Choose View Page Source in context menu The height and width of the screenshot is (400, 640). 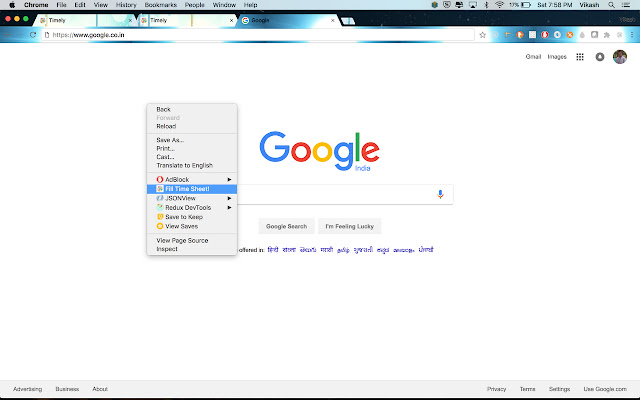tap(182, 241)
